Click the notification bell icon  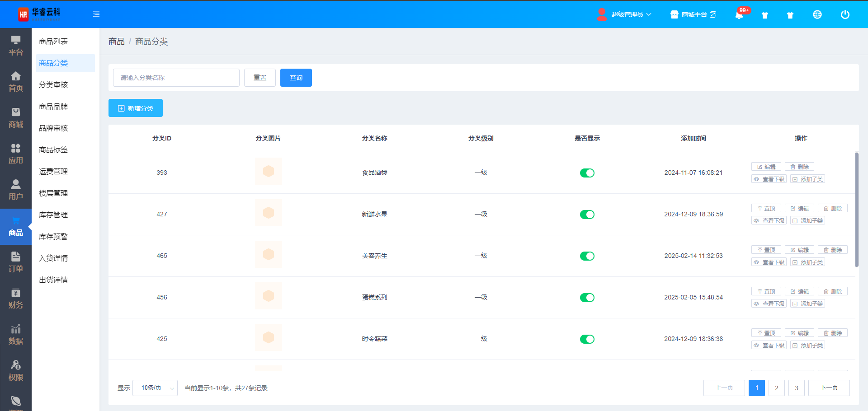[739, 15]
